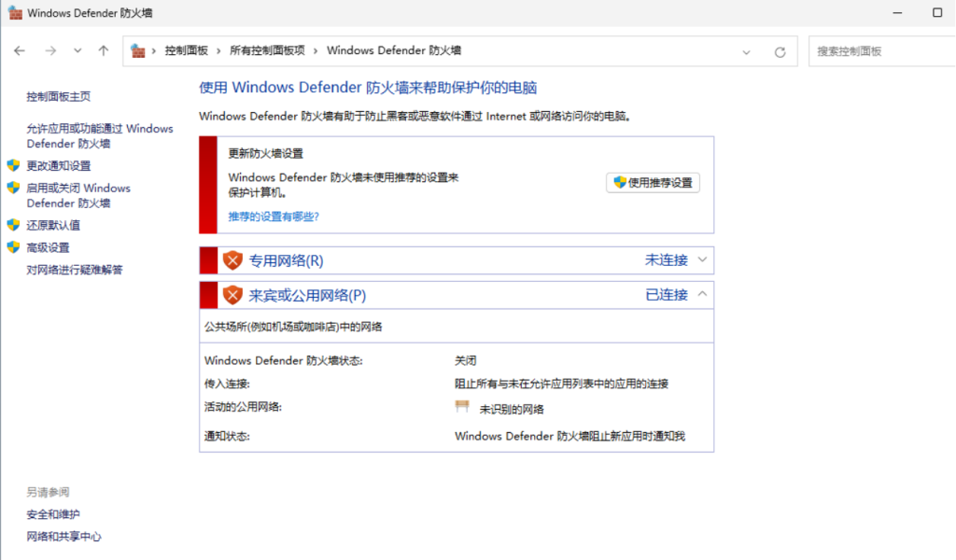
Task: Select 控制面板 in the breadcrumb path
Action: pos(186,51)
